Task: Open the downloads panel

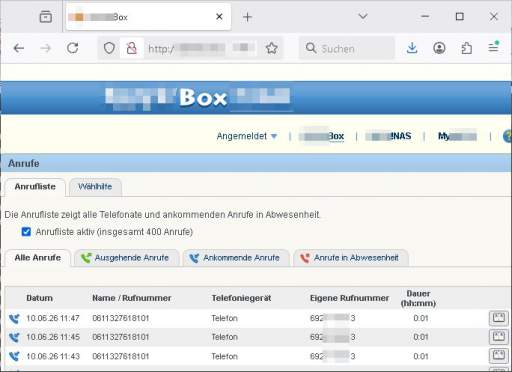Action: click(412, 48)
